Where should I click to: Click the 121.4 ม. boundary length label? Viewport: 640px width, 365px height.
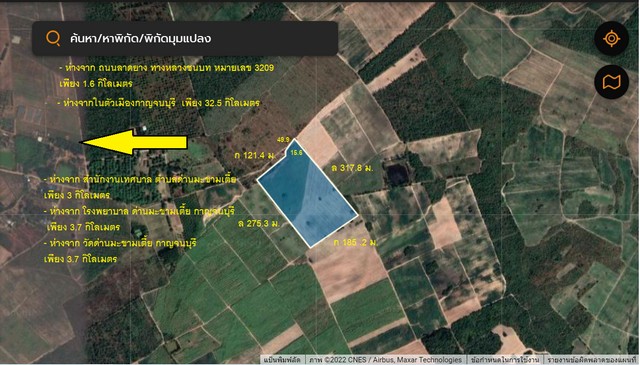click(255, 156)
